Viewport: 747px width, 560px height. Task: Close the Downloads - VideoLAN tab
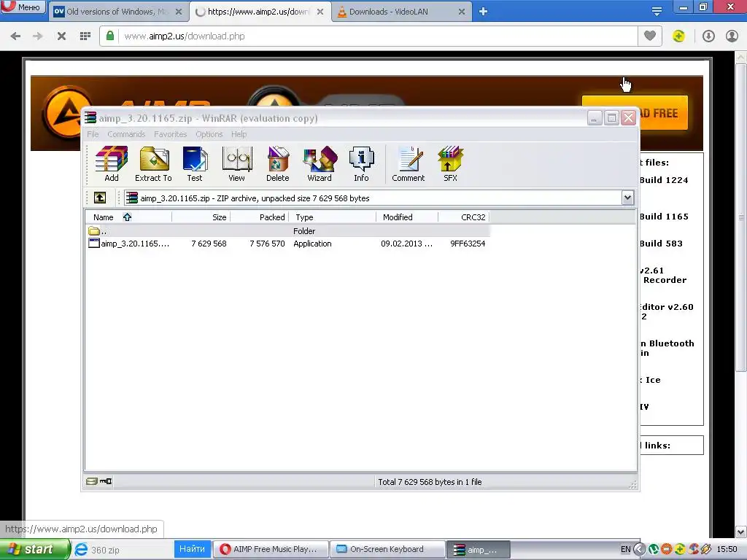[462, 12]
